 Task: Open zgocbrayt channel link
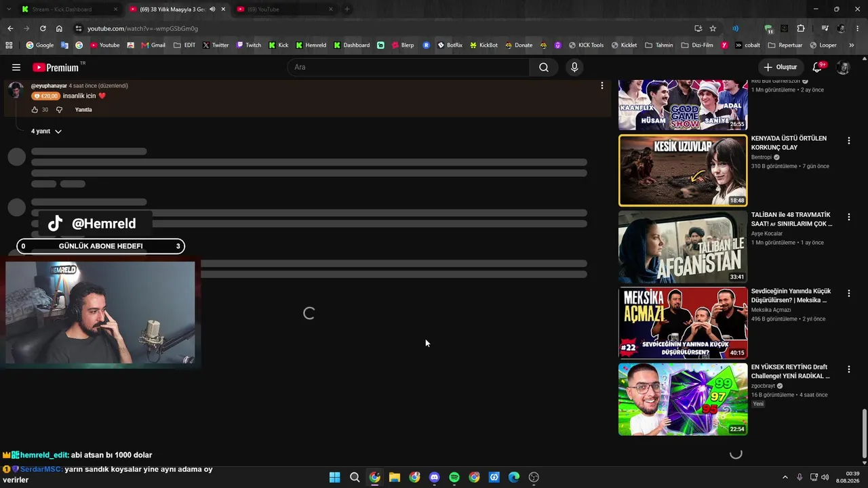[763, 386]
